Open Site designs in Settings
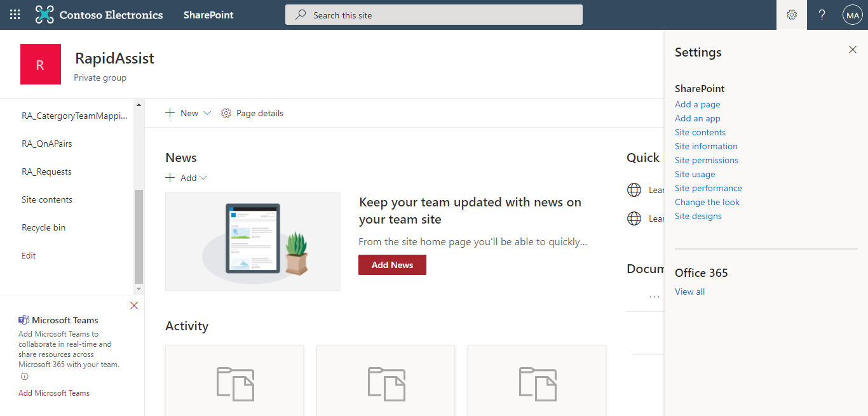This screenshot has width=868, height=416. pyautogui.click(x=698, y=216)
